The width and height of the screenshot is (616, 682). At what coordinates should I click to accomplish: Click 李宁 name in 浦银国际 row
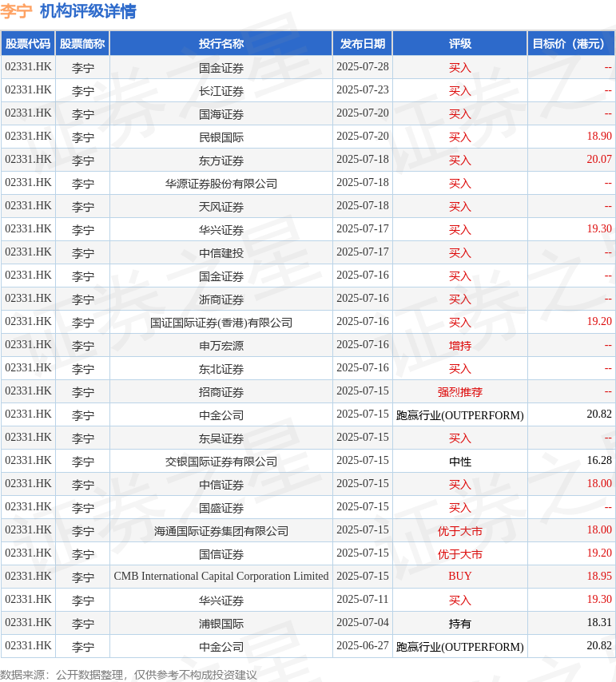(x=82, y=623)
